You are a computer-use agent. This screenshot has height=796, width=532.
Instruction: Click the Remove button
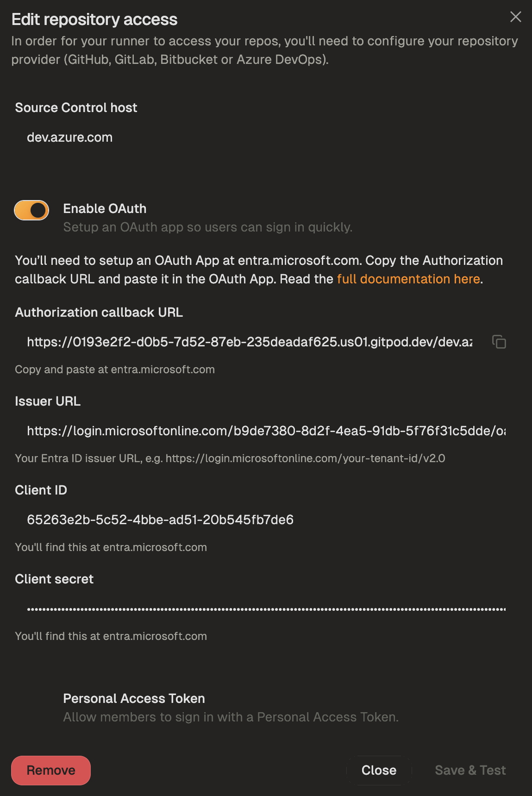point(50,770)
